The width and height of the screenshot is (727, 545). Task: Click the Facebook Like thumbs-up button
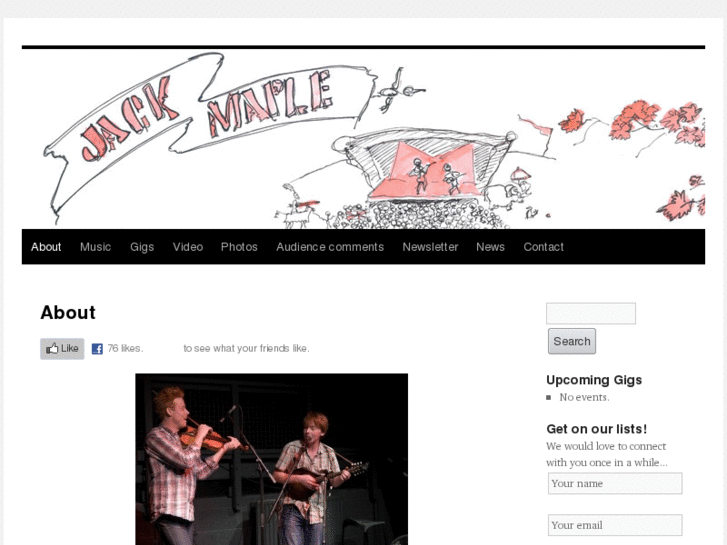coord(62,348)
